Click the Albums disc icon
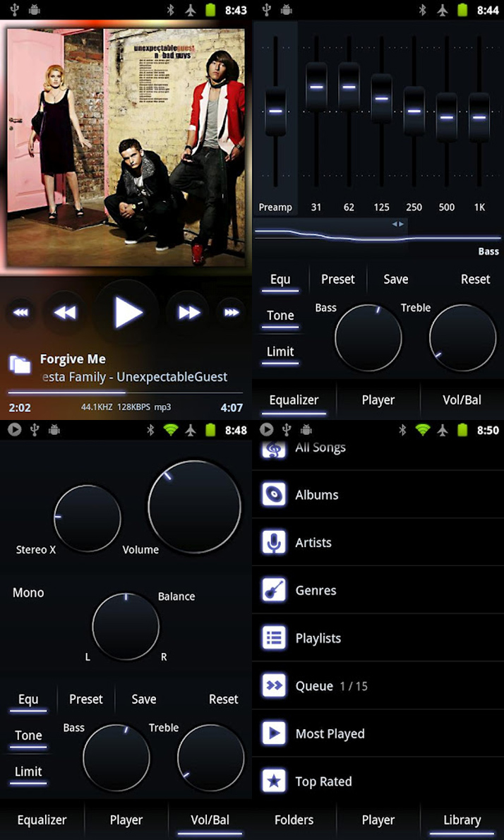 point(274,494)
